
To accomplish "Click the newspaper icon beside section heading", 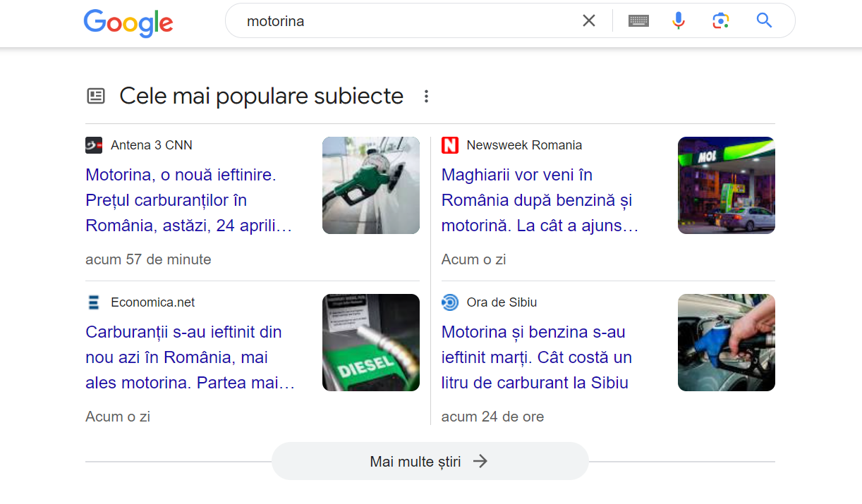I will point(96,96).
